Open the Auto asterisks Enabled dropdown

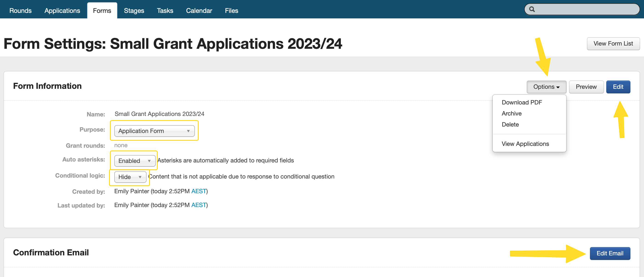pos(135,161)
